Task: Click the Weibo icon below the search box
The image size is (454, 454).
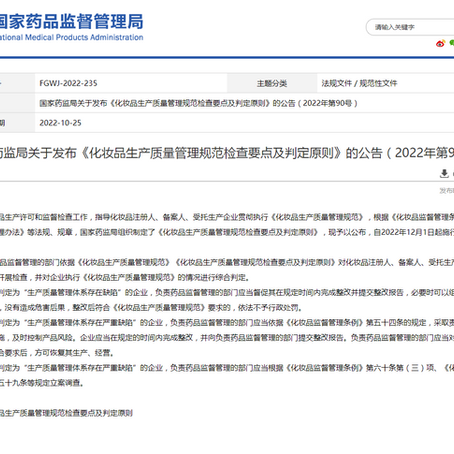Action: click(440, 43)
